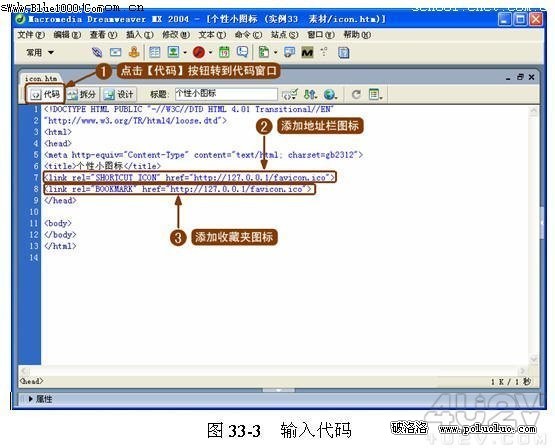Image resolution: width=555 pixels, height=448 pixels.
Task: Switch to 设计 view
Action: (x=118, y=94)
